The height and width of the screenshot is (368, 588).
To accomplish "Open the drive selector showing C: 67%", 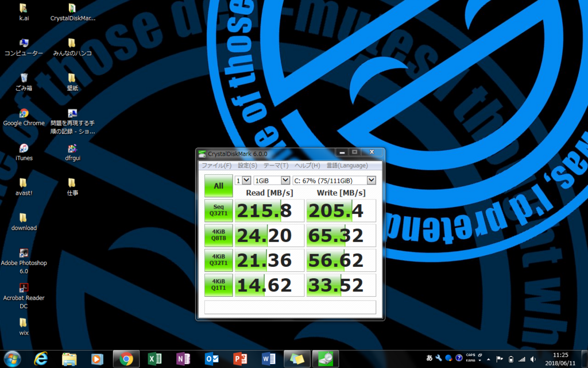I will click(334, 181).
